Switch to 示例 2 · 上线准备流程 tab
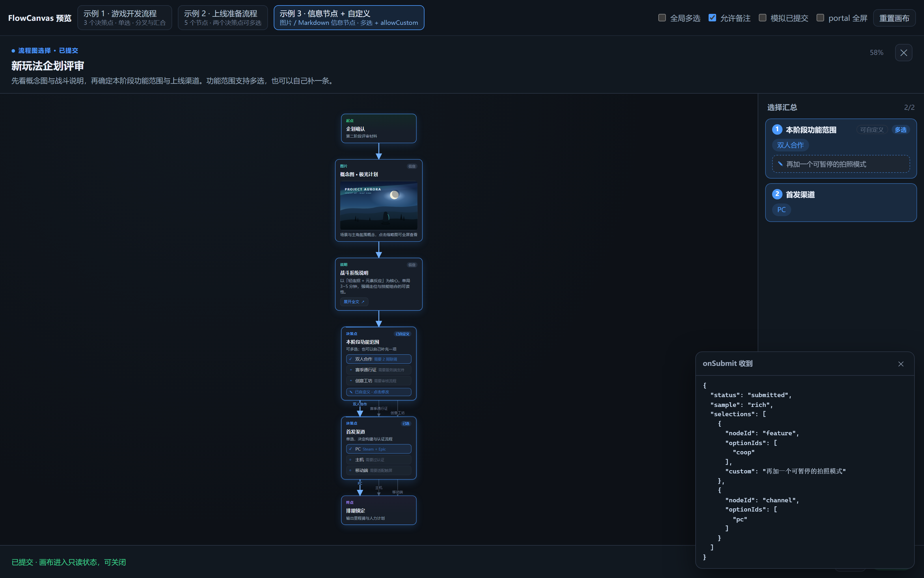924x578 pixels. point(223,18)
